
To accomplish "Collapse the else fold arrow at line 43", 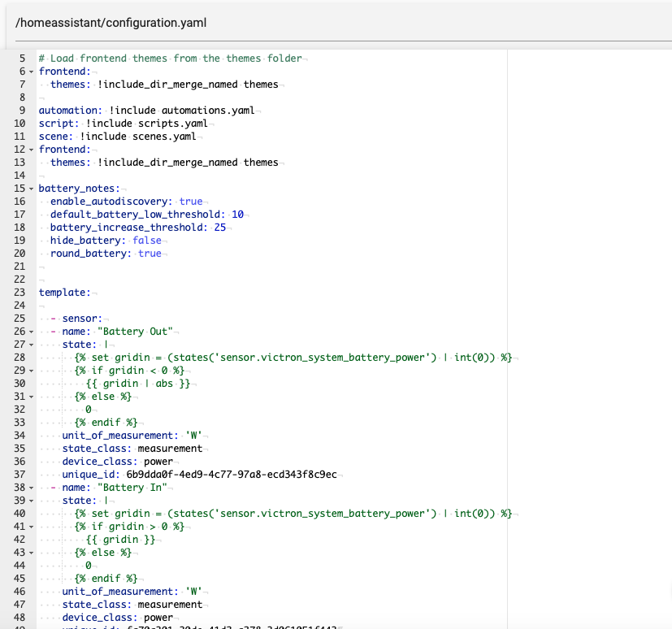I will 32,553.
